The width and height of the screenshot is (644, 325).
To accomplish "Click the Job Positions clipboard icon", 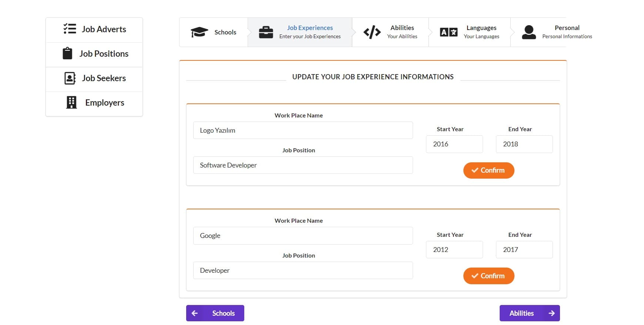I will tap(67, 53).
